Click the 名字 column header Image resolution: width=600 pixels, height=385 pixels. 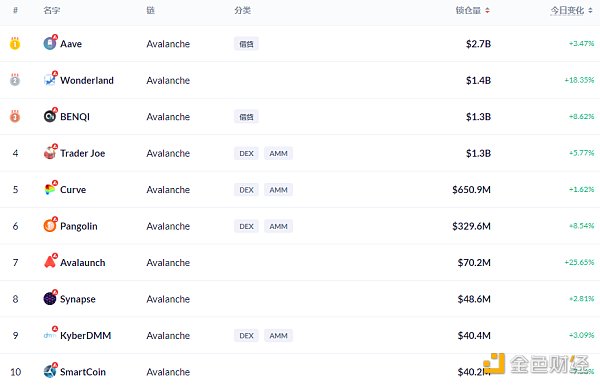52,10
